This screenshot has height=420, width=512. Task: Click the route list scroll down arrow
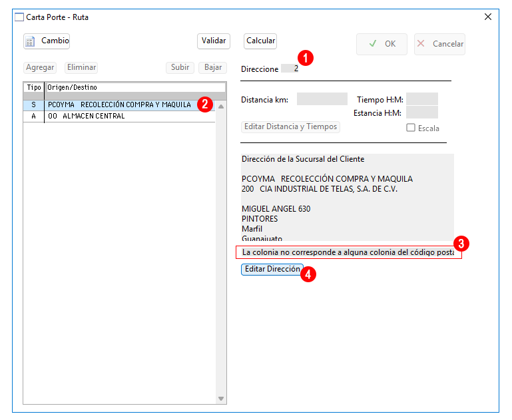tap(221, 399)
